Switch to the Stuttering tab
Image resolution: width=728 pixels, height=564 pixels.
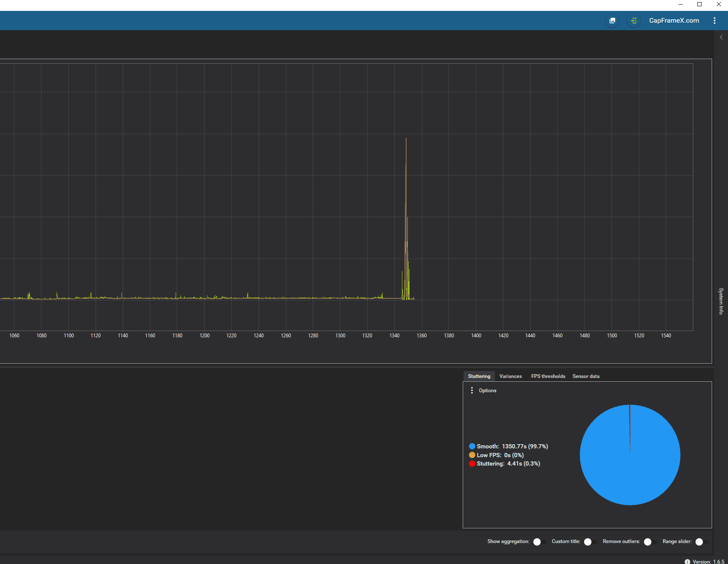[x=479, y=376]
